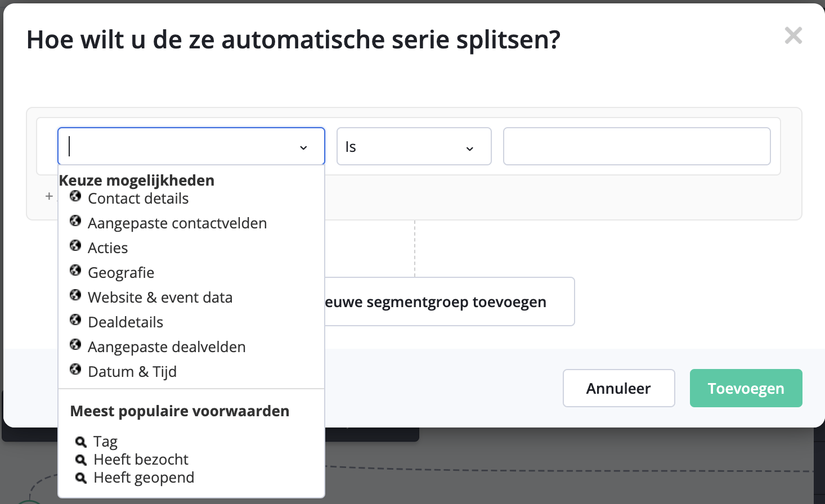
Task: Click the Toevoegen button
Action: click(746, 388)
